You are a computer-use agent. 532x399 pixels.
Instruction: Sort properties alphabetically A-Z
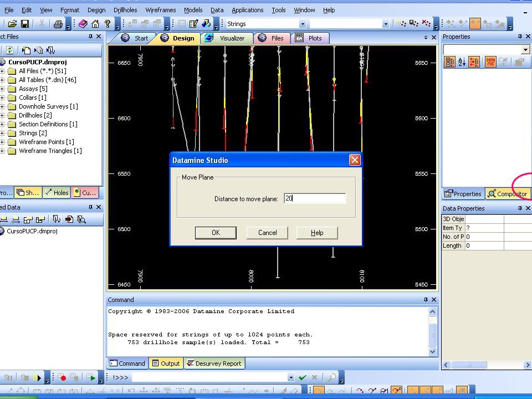pyautogui.click(x=462, y=62)
